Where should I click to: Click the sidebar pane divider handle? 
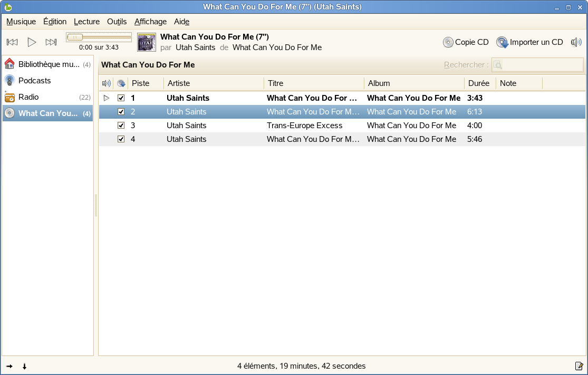click(x=96, y=206)
